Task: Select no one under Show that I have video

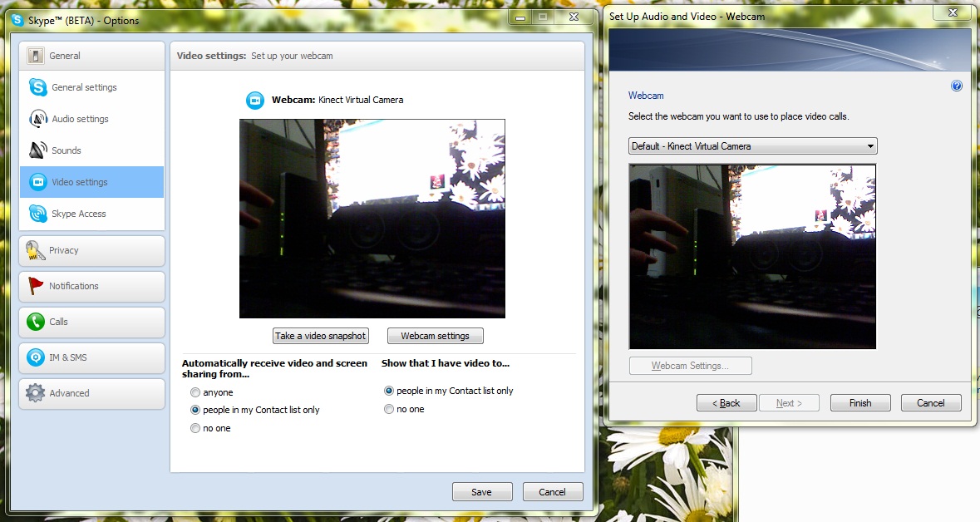Action: (389, 410)
